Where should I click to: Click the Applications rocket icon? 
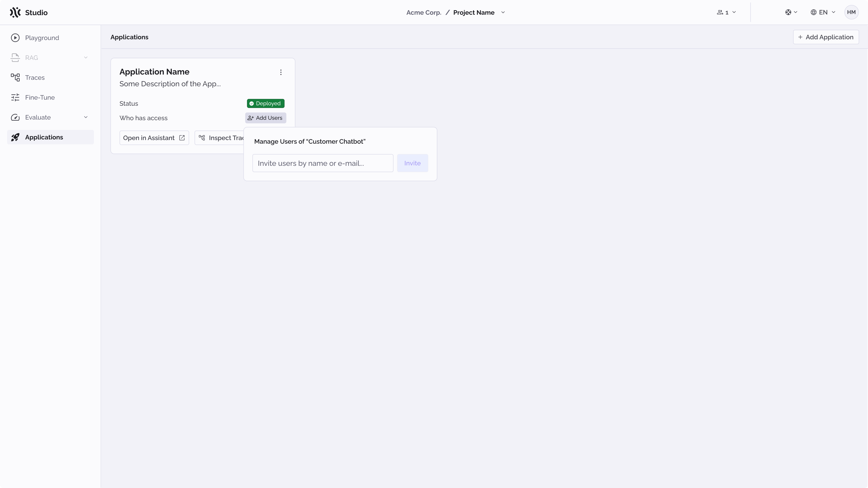16,137
